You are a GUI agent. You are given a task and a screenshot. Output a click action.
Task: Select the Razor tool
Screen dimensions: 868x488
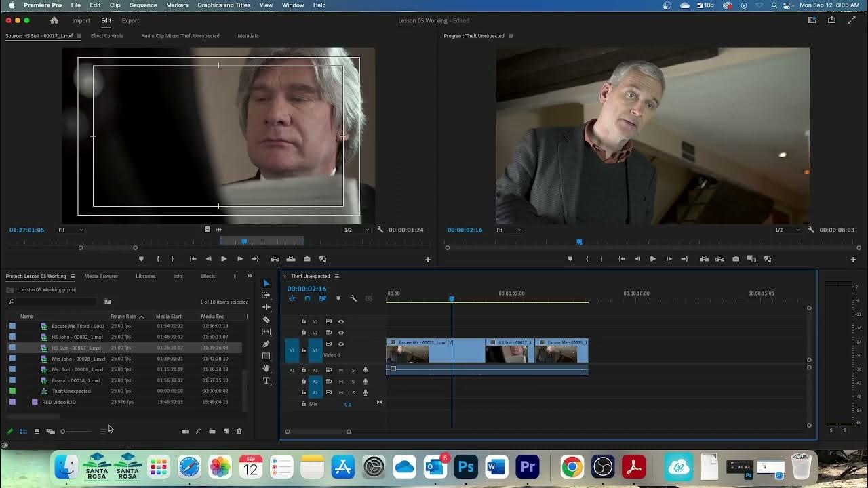(266, 319)
